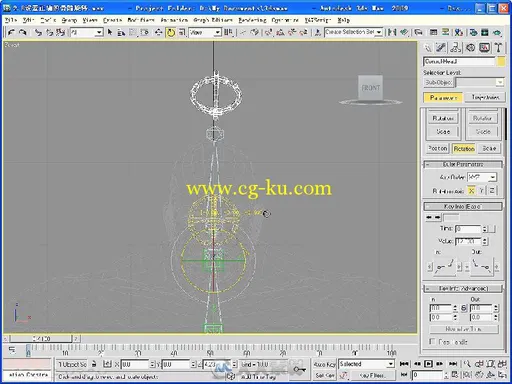Activate the Select and Link tool
512x384 pixels.
38,32
